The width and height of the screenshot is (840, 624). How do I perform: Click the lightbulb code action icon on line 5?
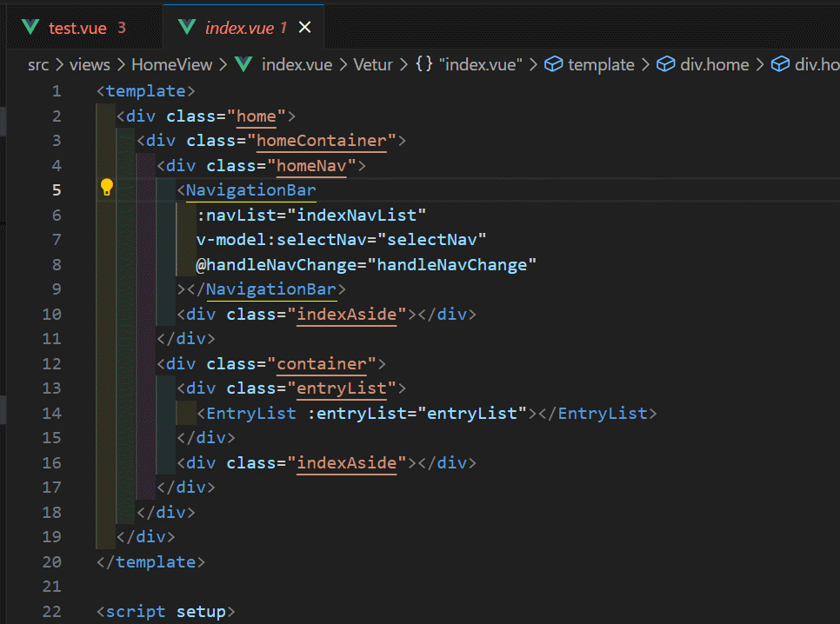click(x=106, y=187)
